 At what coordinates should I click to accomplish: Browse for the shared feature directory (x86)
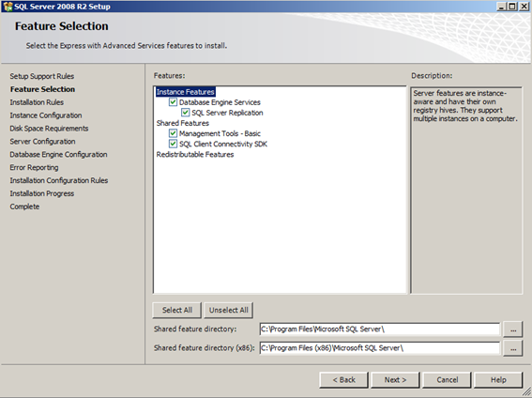(513, 348)
